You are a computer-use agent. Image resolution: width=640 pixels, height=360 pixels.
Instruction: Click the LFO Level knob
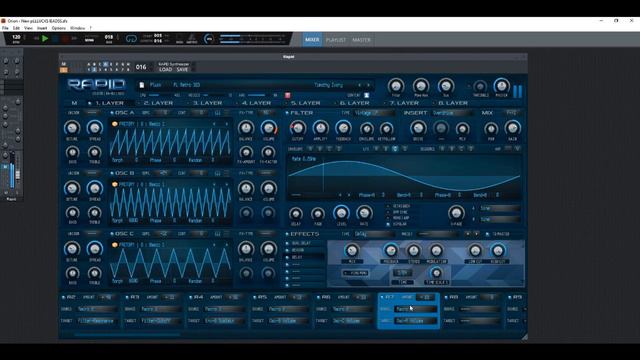(341, 213)
